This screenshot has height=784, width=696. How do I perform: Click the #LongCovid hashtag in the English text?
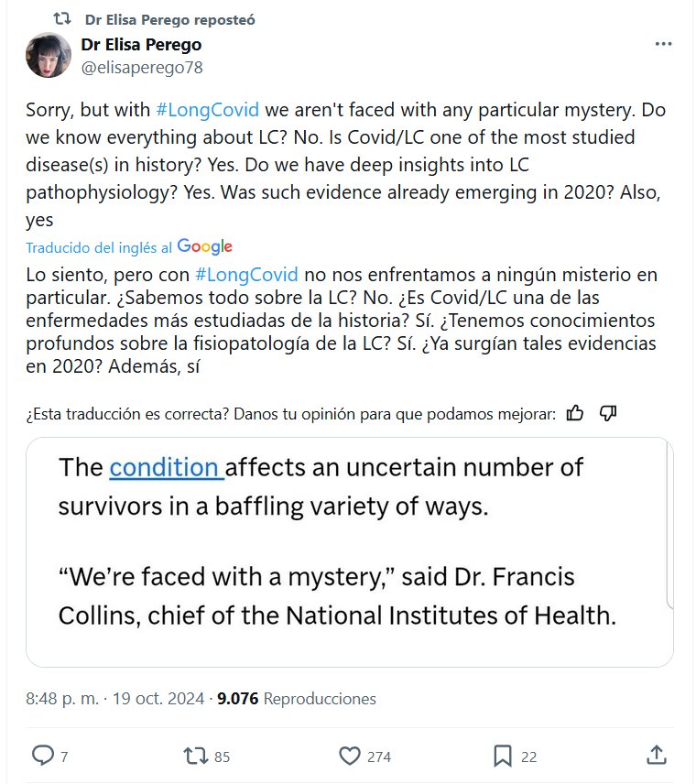click(208, 110)
